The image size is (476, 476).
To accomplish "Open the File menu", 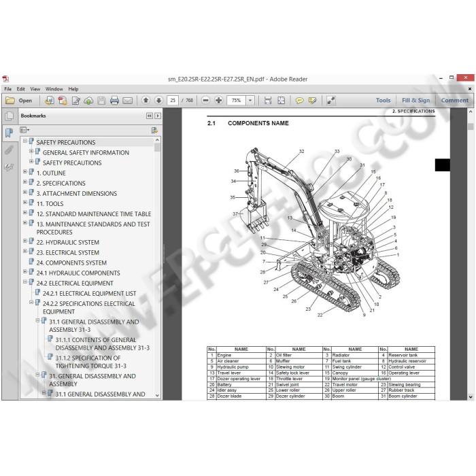I will (8, 89).
